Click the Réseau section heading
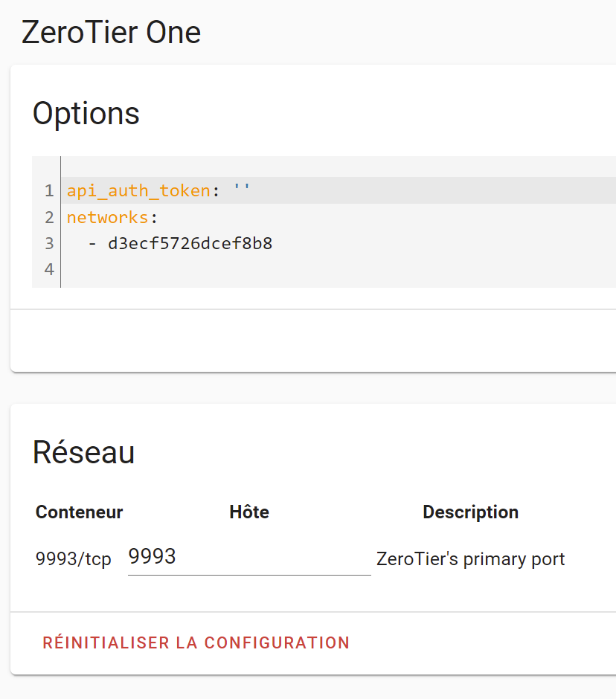The image size is (616, 699). click(x=83, y=452)
